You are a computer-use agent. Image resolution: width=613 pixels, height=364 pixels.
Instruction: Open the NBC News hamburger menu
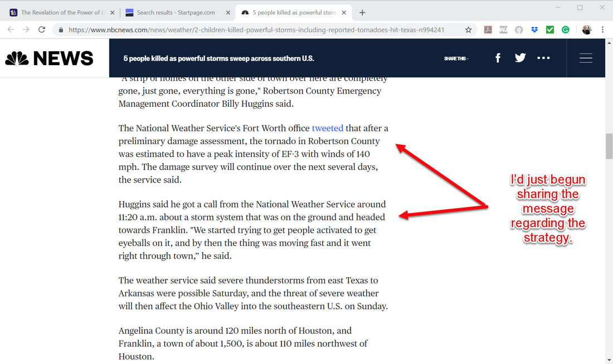586,58
